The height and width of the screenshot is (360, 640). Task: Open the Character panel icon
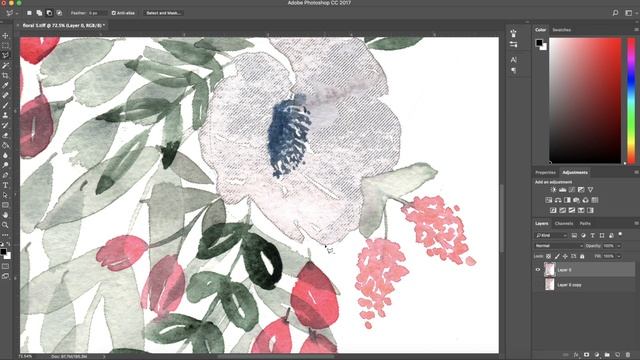513,60
